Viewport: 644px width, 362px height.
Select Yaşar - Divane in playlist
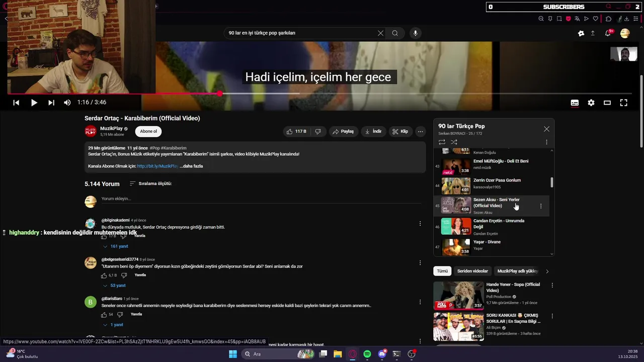(491, 246)
